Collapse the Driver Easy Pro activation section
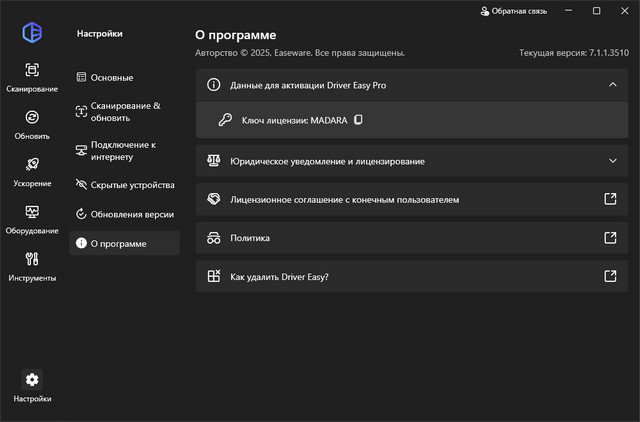 click(612, 85)
